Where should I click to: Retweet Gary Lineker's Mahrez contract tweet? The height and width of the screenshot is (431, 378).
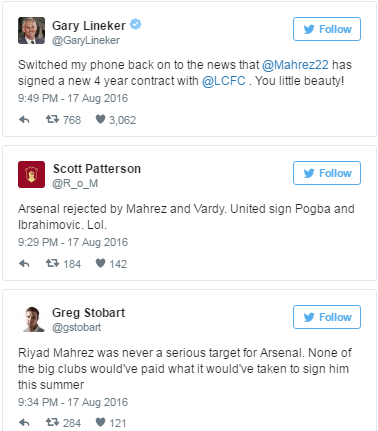[x=52, y=119]
